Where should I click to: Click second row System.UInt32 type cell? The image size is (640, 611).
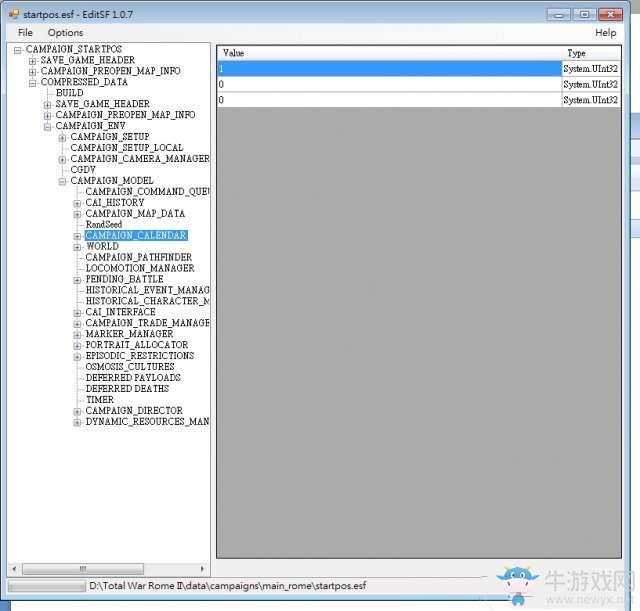point(591,84)
